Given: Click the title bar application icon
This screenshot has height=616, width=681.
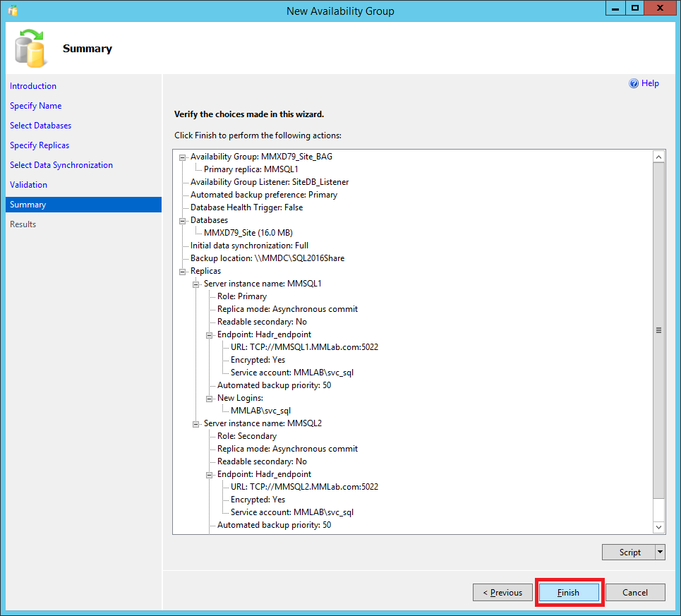Looking at the screenshot, I should (x=13, y=11).
